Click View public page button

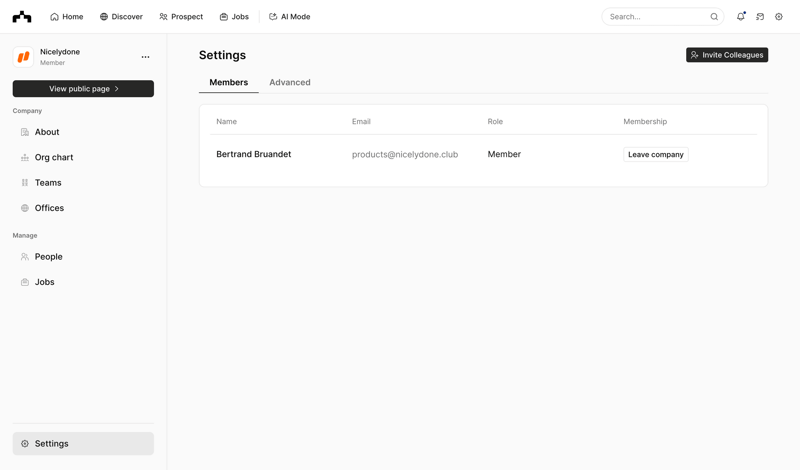click(83, 89)
